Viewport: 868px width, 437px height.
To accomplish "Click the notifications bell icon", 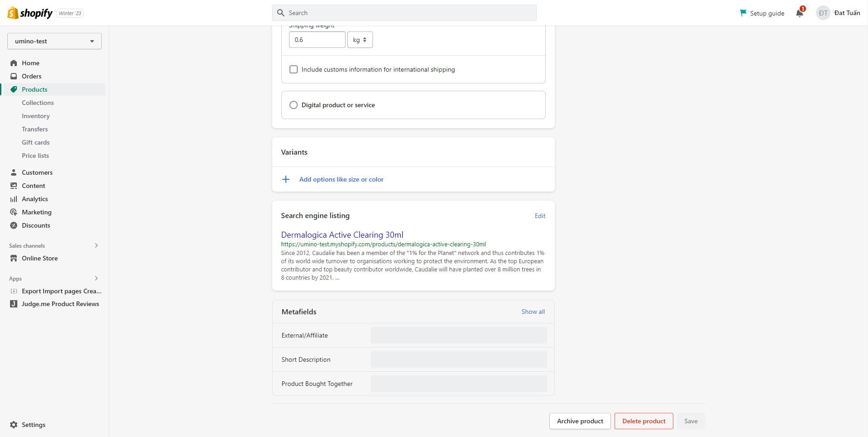I will click(x=800, y=13).
